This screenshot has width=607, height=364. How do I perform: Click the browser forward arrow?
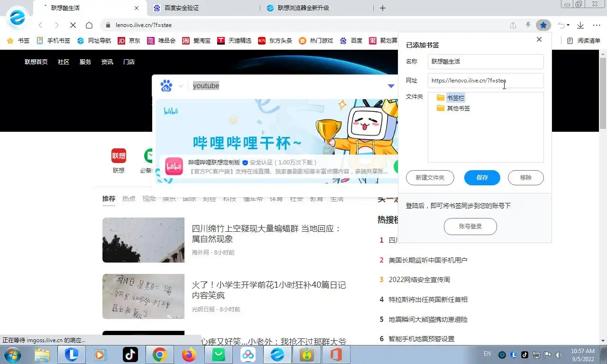click(56, 25)
